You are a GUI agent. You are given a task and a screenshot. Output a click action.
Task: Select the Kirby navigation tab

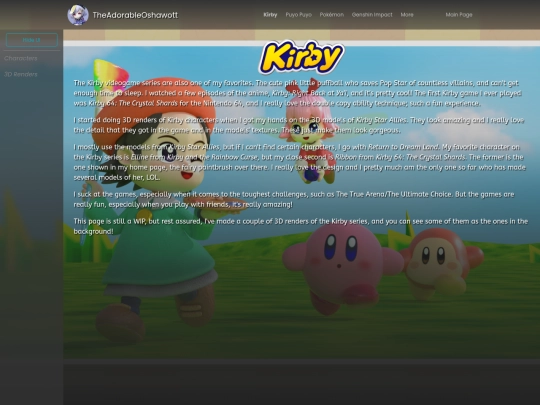pos(270,15)
